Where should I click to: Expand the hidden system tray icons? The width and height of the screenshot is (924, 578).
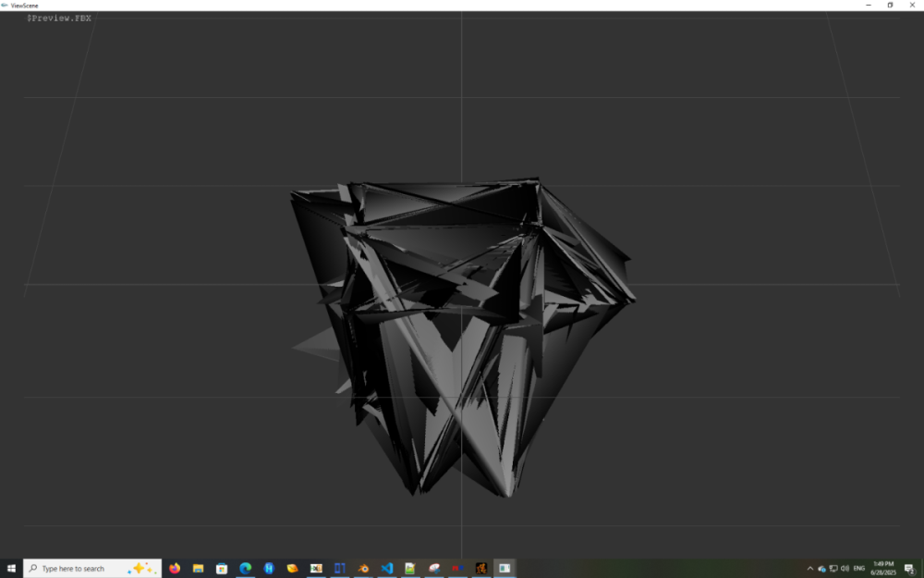point(810,568)
